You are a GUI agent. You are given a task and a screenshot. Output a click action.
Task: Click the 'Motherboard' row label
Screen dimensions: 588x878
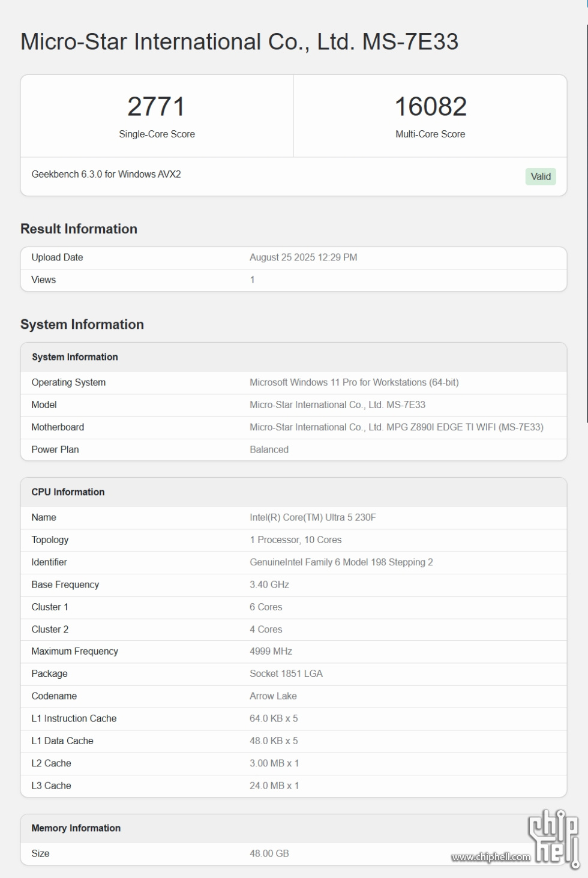(x=58, y=427)
